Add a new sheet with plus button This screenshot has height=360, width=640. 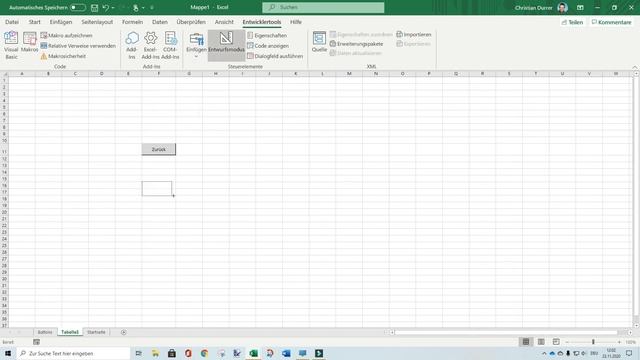[x=124, y=332]
